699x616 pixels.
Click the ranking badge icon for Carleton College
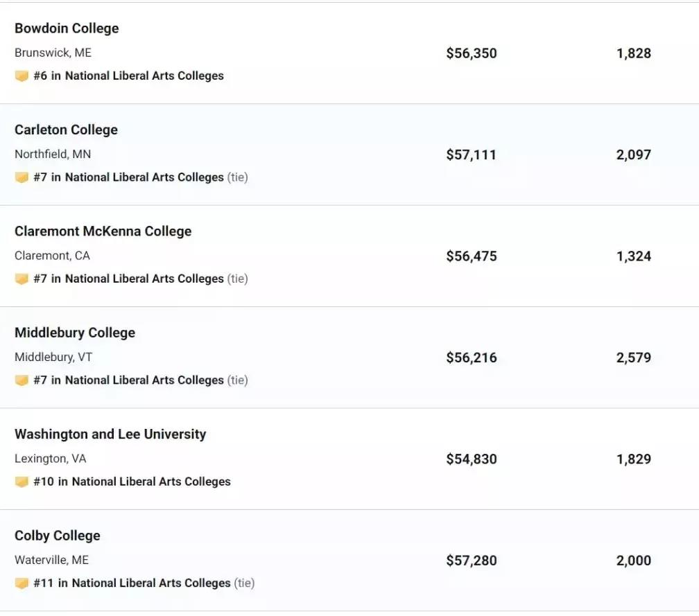[21, 177]
